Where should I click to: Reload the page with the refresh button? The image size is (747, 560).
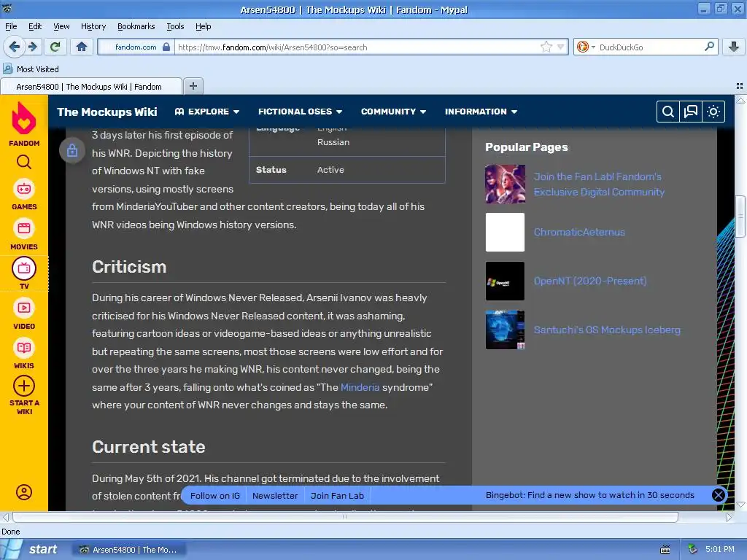(55, 47)
